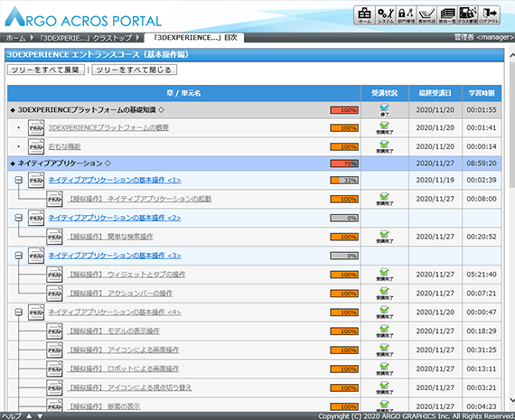The width and height of the screenshot is (515, 420).
Task: Open the システム (System) settings icon
Action: pyautogui.click(x=385, y=15)
